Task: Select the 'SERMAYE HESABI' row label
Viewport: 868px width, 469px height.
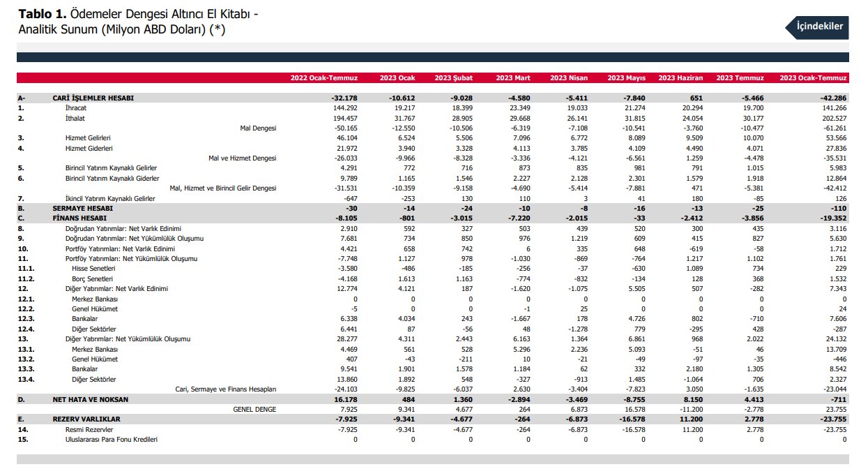Action: [83, 209]
